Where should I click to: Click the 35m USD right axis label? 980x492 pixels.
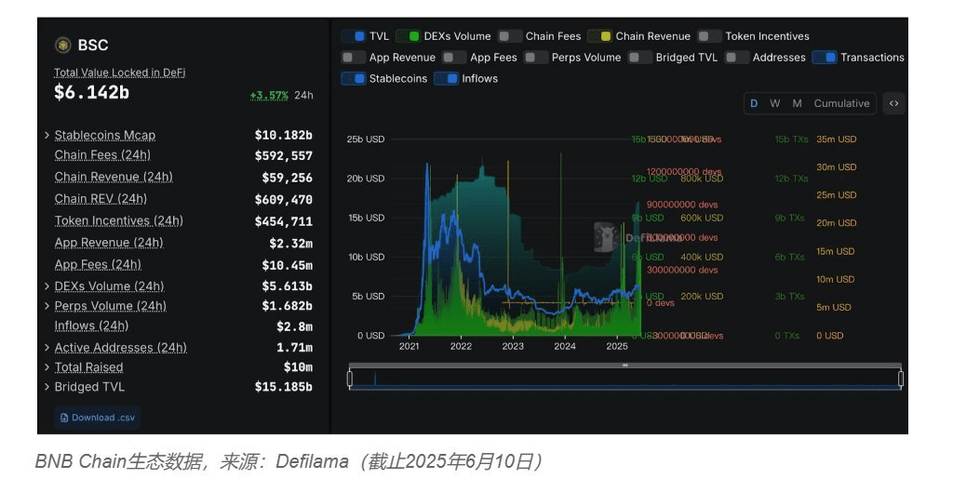click(837, 140)
